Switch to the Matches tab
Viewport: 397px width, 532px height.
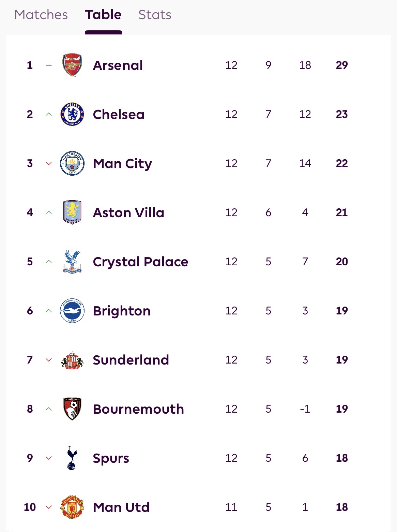(41, 15)
